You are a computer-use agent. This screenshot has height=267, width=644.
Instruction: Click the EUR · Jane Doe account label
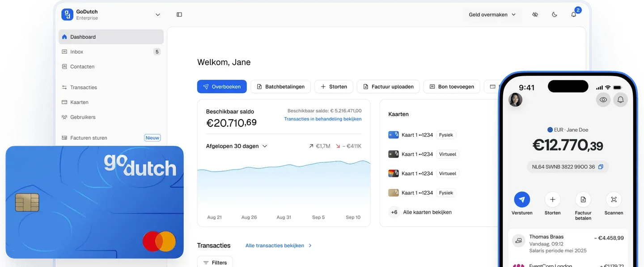tap(568, 130)
